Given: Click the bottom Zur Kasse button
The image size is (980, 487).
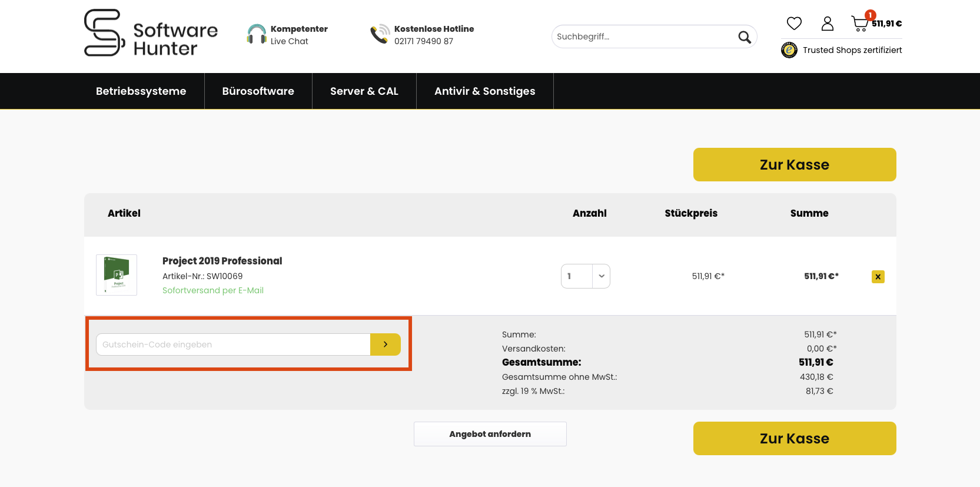Looking at the screenshot, I should tap(795, 438).
